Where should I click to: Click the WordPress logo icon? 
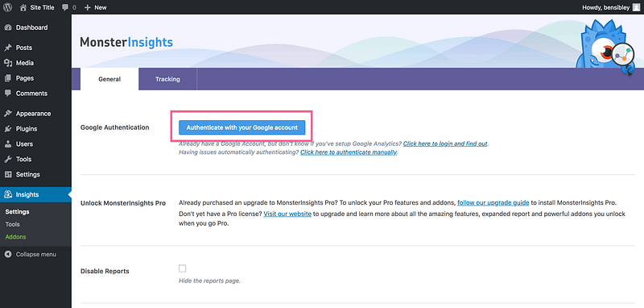[x=7, y=7]
